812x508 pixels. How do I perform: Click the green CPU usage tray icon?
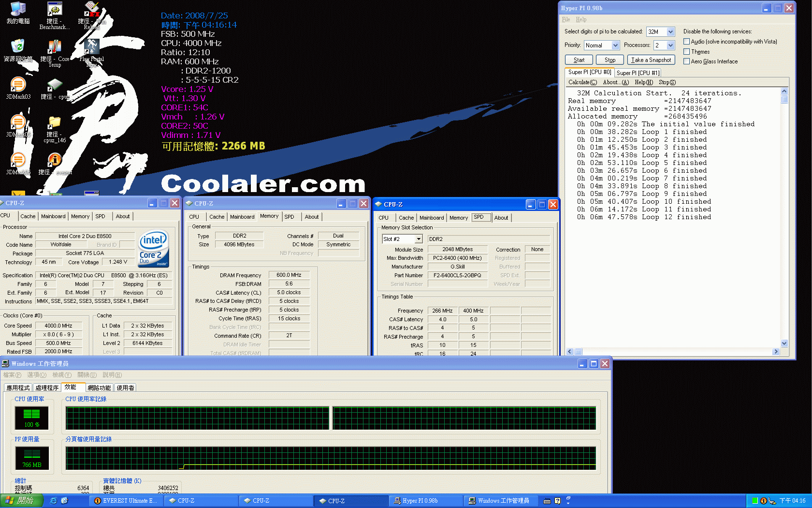(x=755, y=501)
